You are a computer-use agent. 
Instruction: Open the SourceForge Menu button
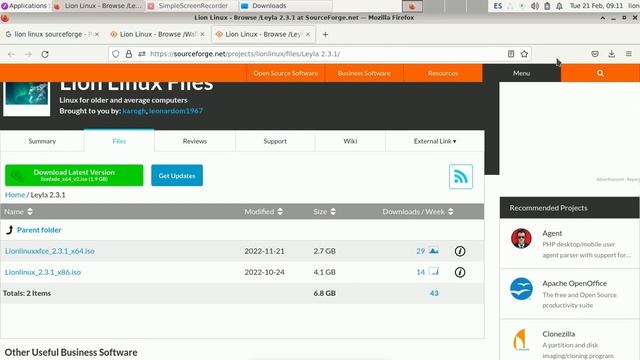tap(522, 73)
